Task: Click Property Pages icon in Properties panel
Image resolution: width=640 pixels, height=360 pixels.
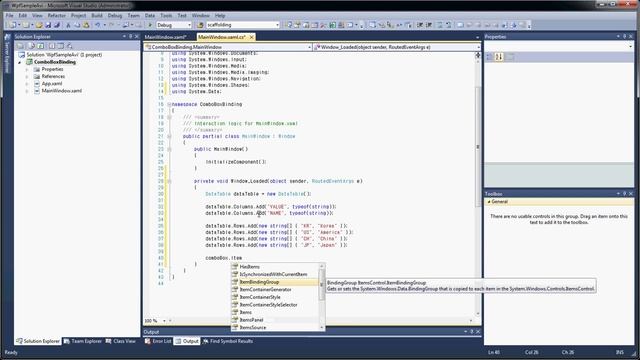Action: coord(509,57)
